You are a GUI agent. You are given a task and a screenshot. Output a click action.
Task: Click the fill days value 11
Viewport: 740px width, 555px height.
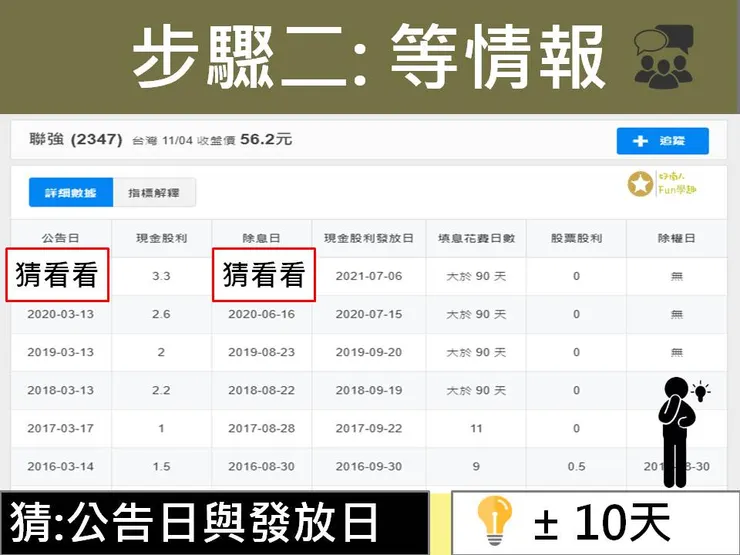tap(476, 429)
